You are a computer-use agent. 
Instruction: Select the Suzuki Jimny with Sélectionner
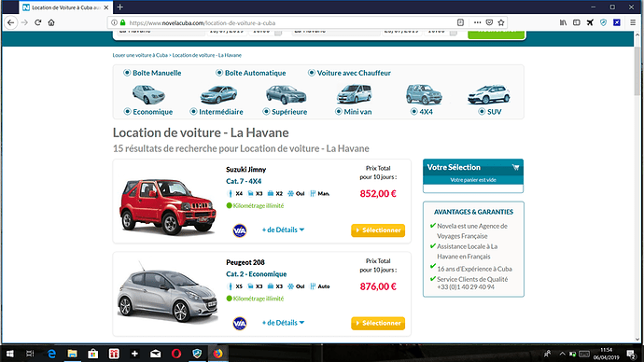378,230
